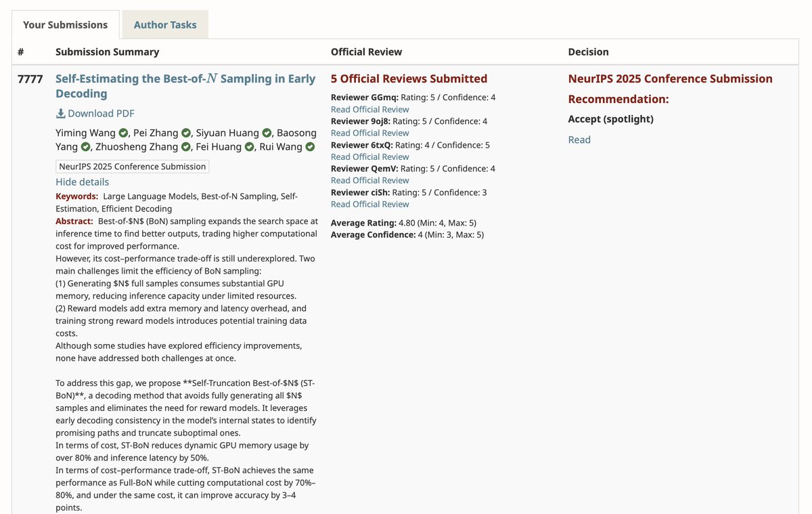The image size is (812, 514).
Task: Click the green checkmark after Siyuan Huang
Action: click(267, 133)
